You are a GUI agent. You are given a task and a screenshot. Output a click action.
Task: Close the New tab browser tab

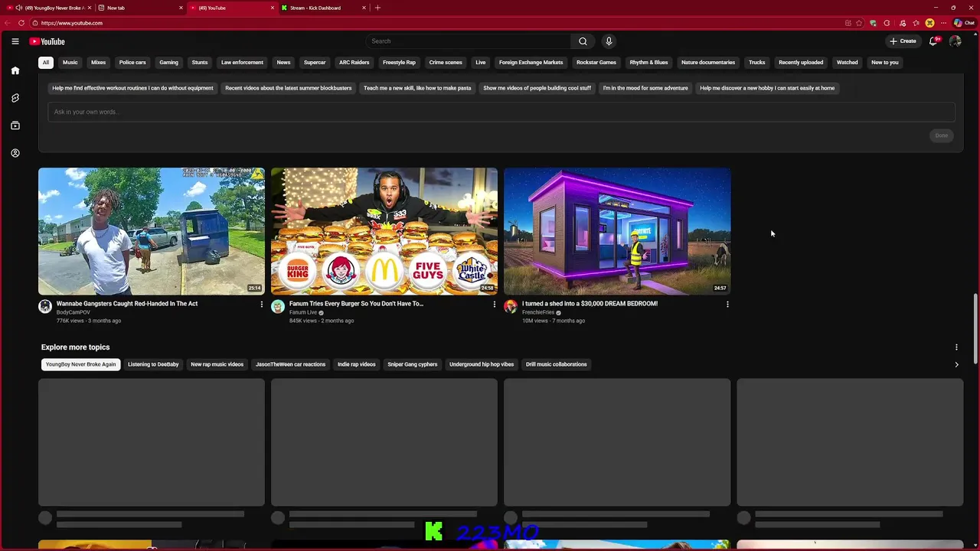coord(181,8)
